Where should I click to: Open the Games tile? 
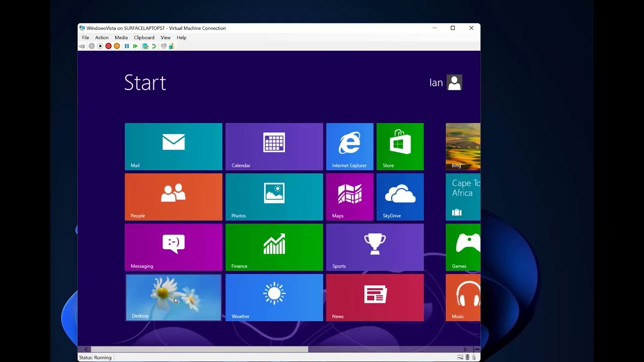click(463, 247)
